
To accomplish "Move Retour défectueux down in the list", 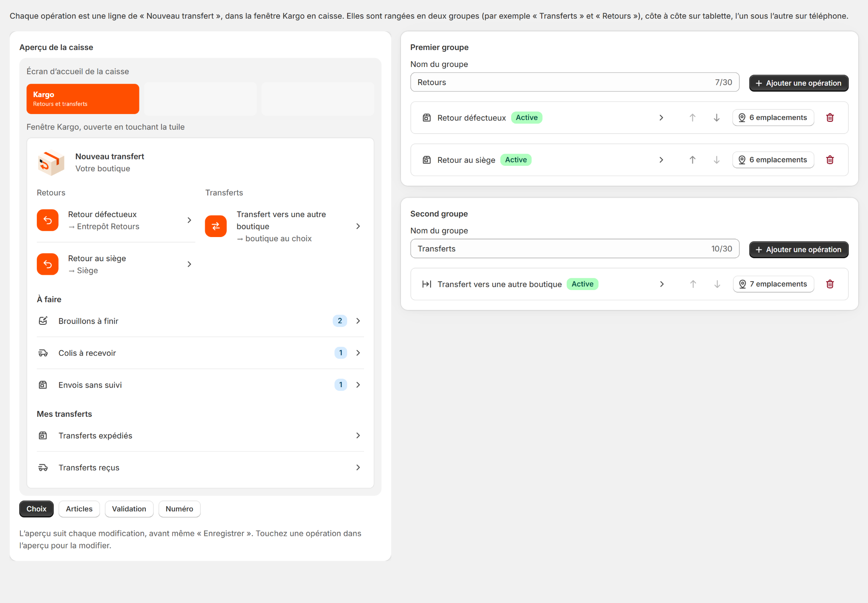I will (x=717, y=117).
